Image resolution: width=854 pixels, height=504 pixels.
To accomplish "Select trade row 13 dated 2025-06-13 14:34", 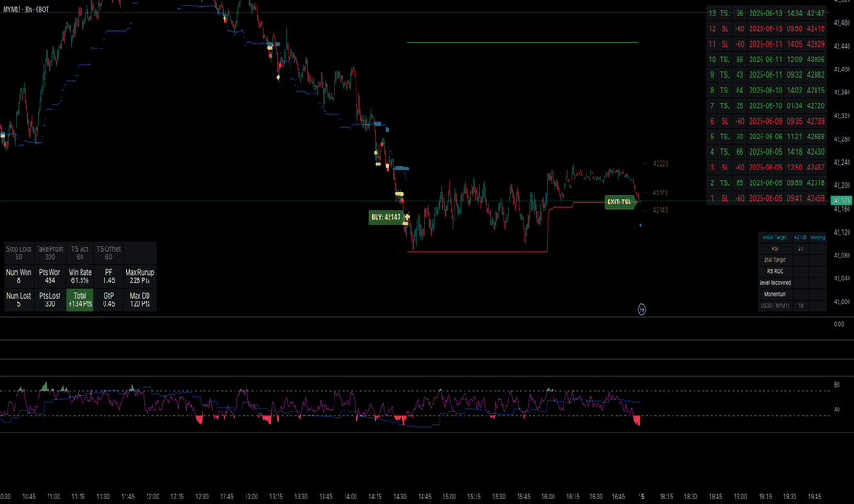I will pos(766,13).
